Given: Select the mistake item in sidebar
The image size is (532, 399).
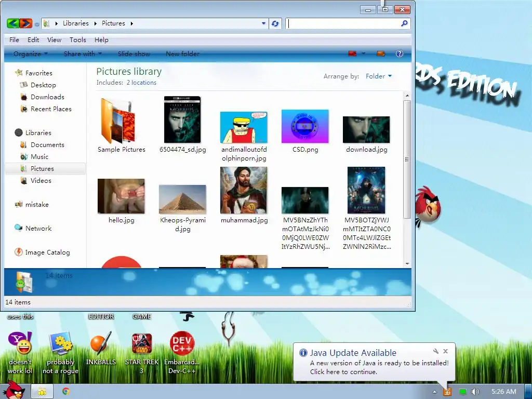Looking at the screenshot, I should point(37,204).
